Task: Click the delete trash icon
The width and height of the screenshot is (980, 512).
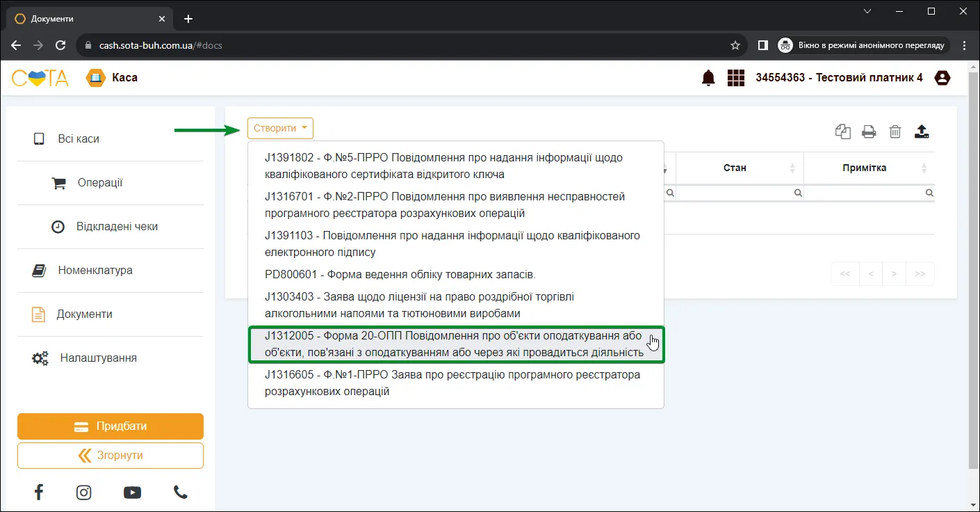Action: point(895,131)
